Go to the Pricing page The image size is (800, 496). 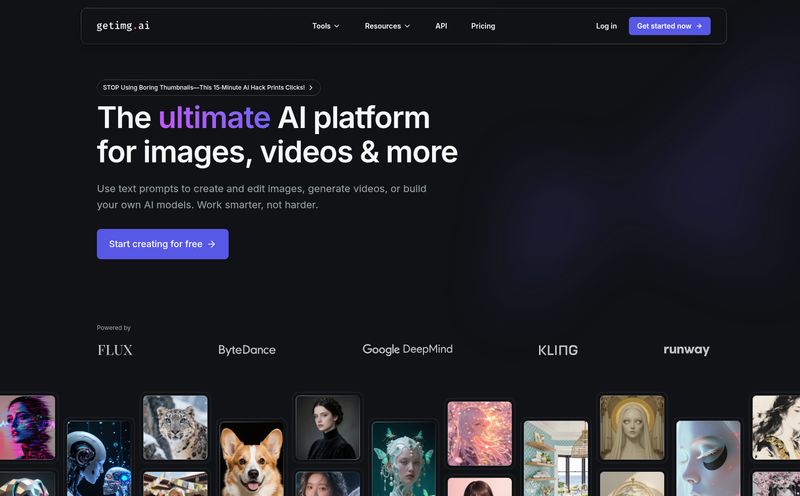483,26
